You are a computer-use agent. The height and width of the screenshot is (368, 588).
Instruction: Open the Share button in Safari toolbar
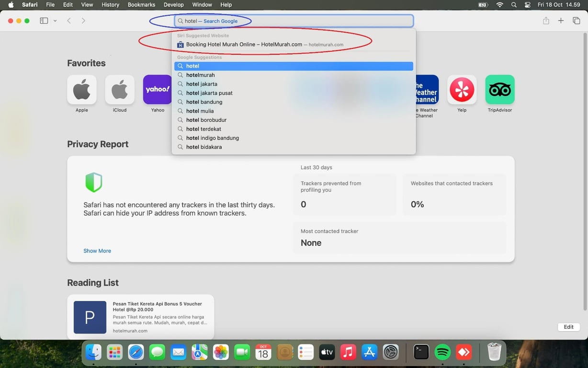(x=546, y=21)
